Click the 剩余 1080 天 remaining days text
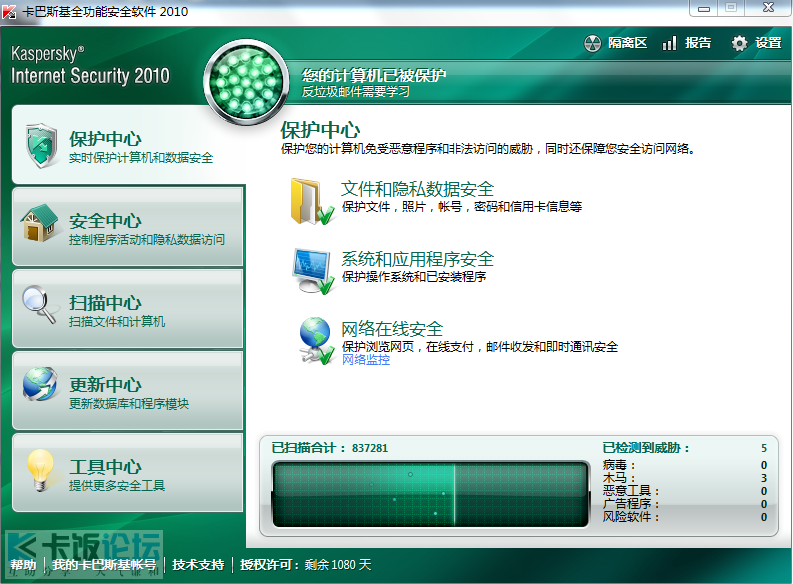This screenshot has width=793, height=584. pyautogui.click(x=338, y=565)
